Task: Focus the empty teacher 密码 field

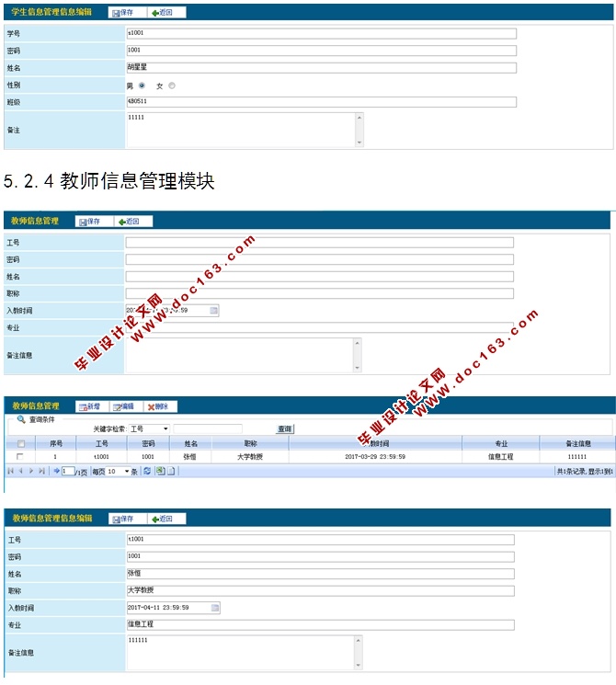Action: [x=319, y=259]
